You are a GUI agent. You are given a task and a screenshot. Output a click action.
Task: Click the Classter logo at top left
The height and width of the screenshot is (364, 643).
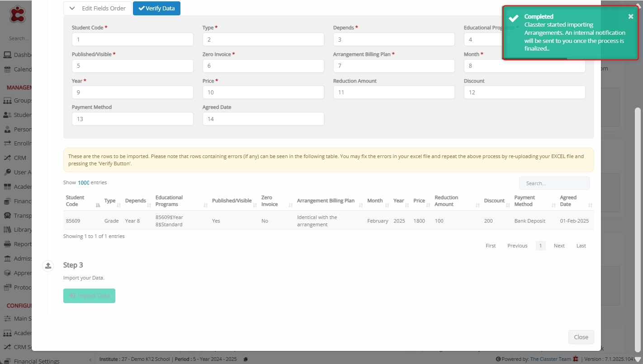pos(18,14)
